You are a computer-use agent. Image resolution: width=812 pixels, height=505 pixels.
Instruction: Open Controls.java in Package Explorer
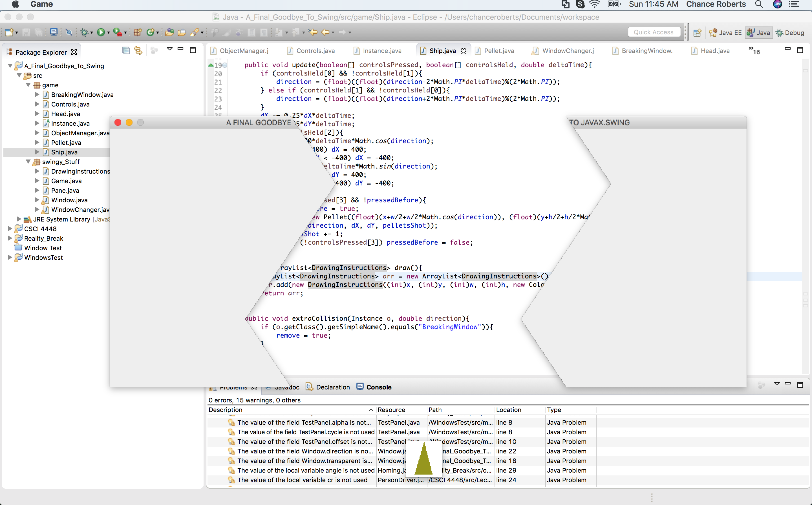click(70, 104)
